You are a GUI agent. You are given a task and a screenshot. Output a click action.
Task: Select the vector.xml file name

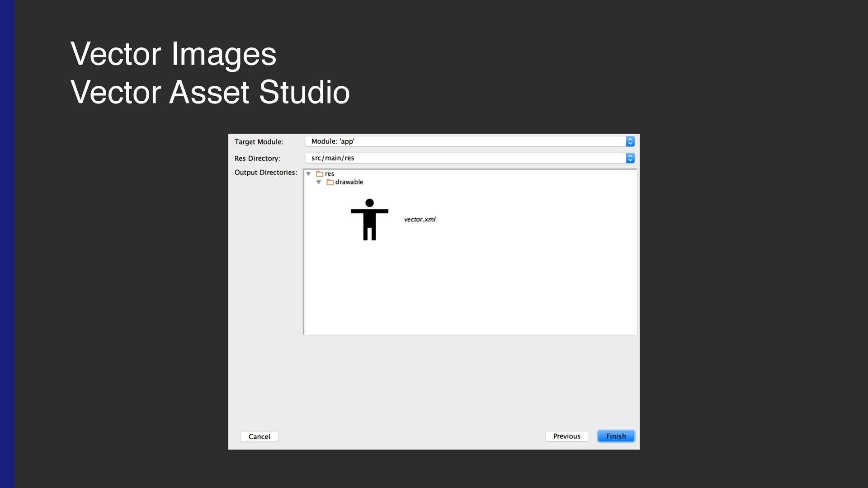[x=420, y=220]
